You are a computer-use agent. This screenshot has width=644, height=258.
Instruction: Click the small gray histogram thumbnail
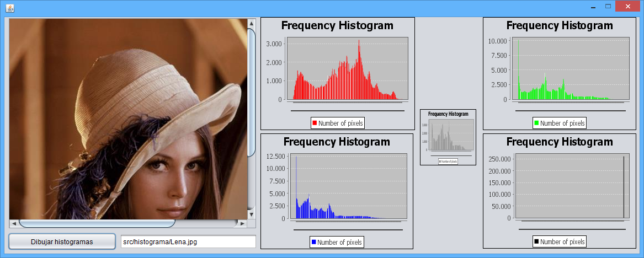448,137
